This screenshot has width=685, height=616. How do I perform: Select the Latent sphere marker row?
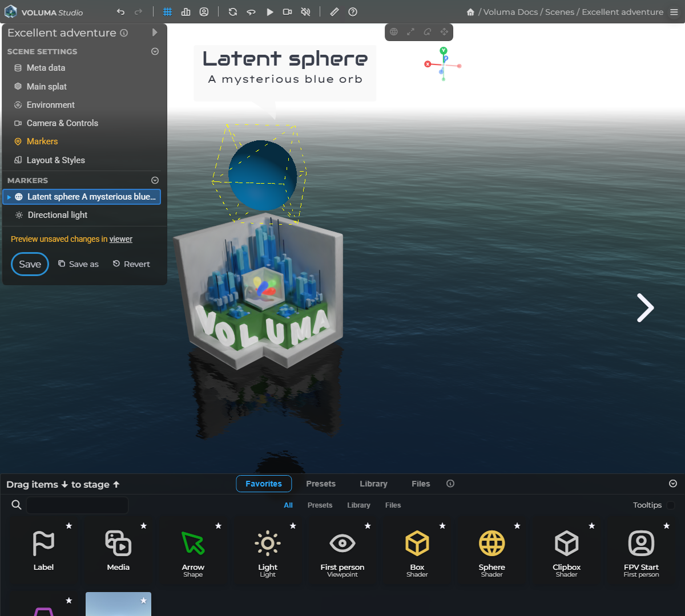[82, 197]
